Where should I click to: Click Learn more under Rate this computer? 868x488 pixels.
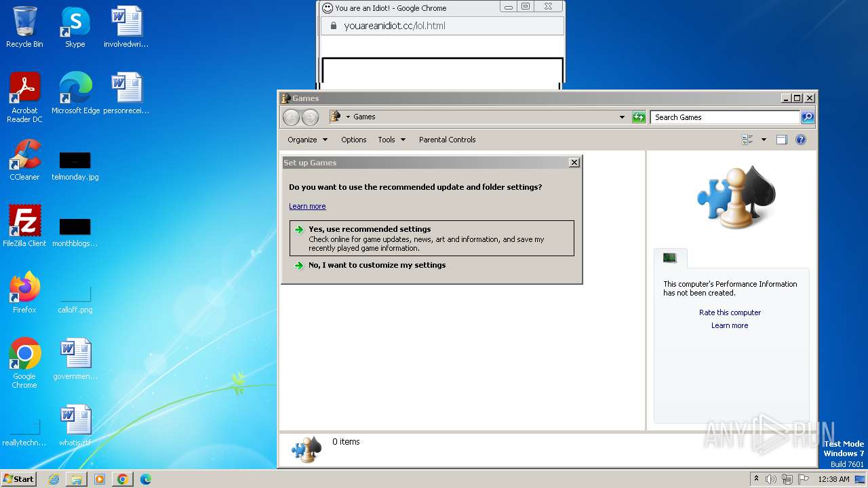click(730, 325)
